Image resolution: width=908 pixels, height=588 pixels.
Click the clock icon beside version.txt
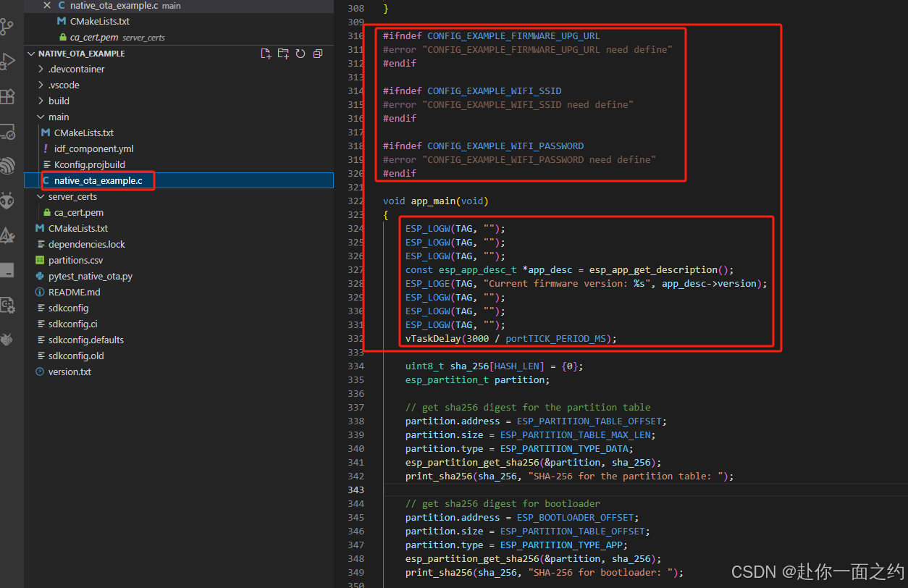(x=41, y=372)
